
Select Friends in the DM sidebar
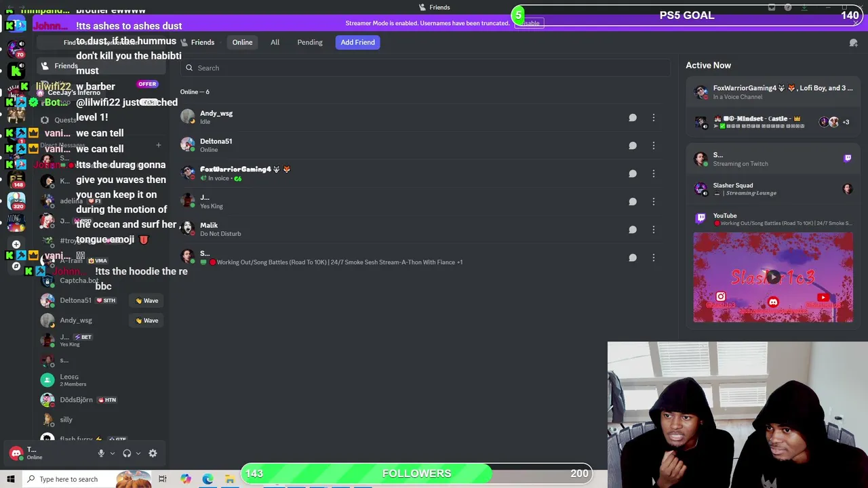pos(101,66)
